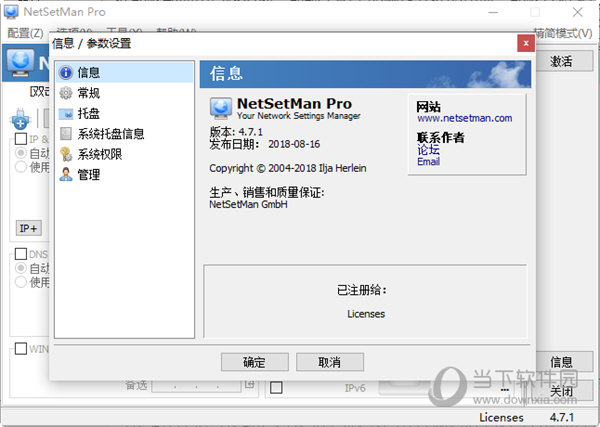Screen dimensions: 600x427
Task: Select manual DNS radio button
Action: [x=21, y=282]
